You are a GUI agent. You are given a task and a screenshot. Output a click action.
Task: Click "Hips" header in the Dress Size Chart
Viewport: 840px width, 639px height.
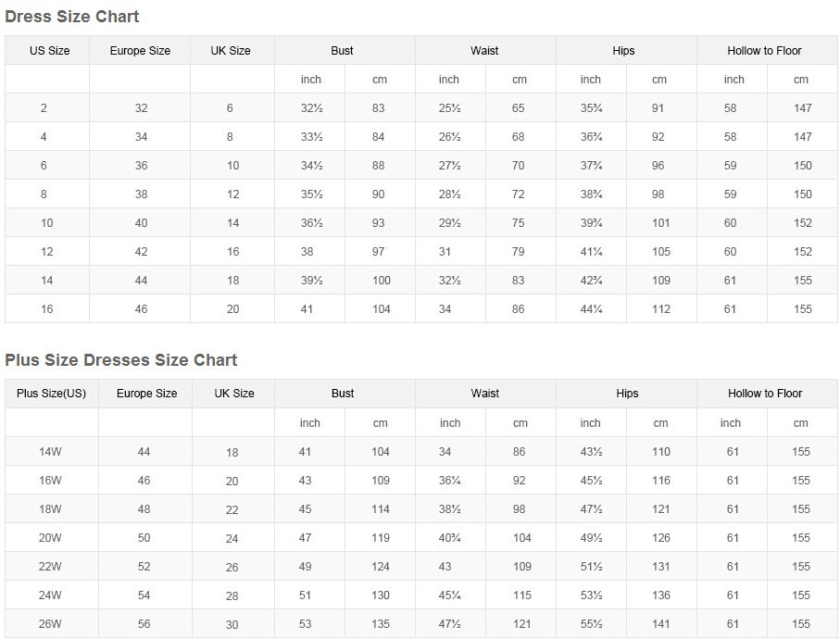[x=624, y=51]
